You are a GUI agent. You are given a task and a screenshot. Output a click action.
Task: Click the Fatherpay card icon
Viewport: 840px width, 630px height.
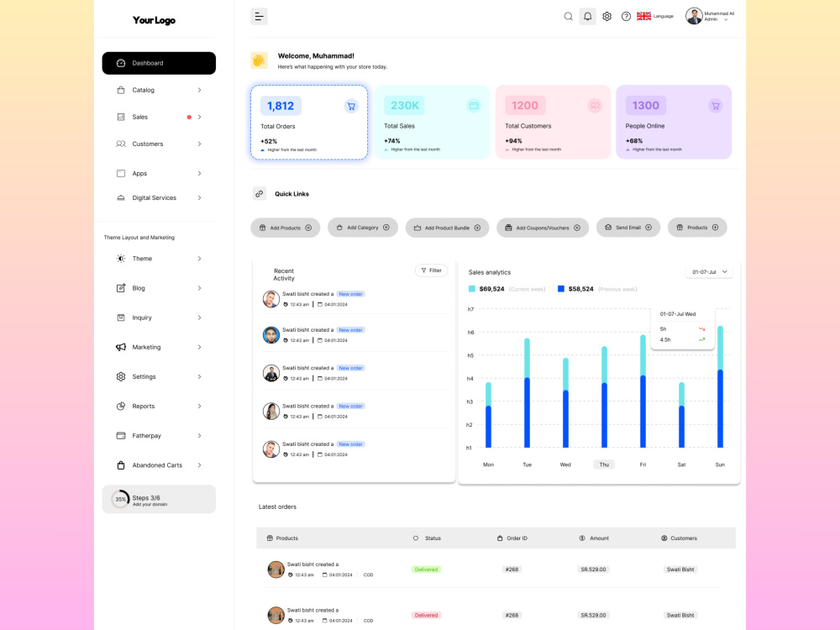121,435
